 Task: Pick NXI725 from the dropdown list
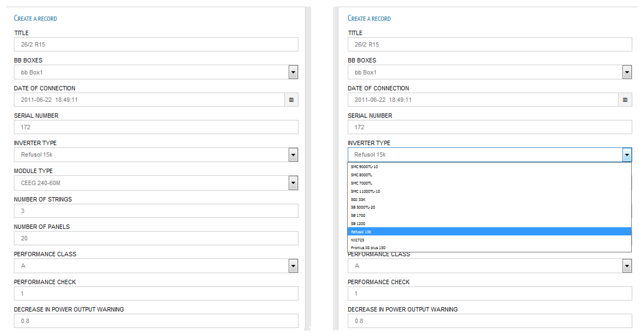pyautogui.click(x=357, y=240)
